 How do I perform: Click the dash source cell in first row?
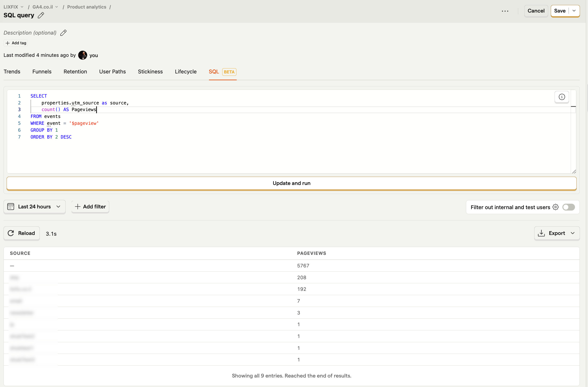coord(12,266)
